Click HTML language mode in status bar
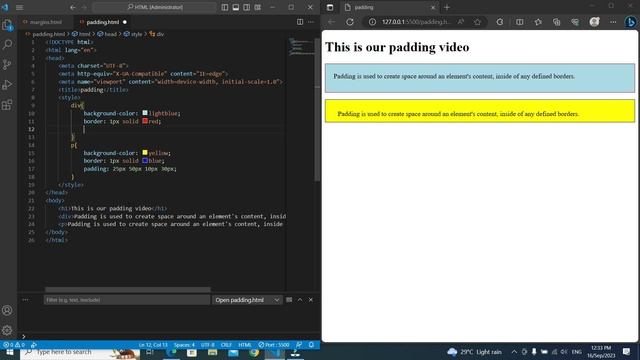This screenshot has width=640, height=360. pyautogui.click(x=245, y=345)
